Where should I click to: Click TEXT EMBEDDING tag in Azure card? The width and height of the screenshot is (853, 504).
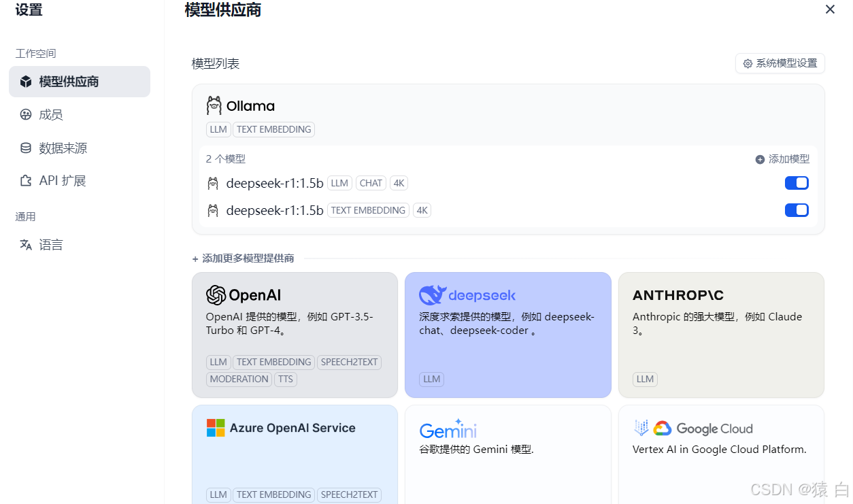point(274,494)
